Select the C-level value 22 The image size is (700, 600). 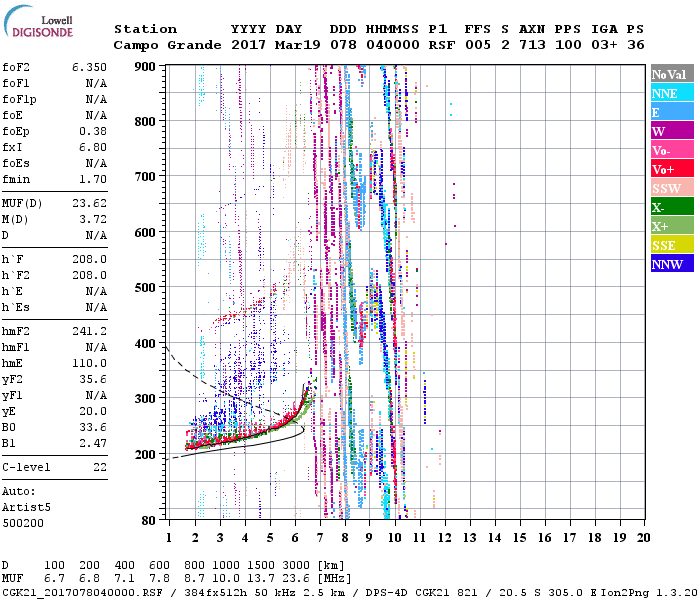(x=100, y=467)
